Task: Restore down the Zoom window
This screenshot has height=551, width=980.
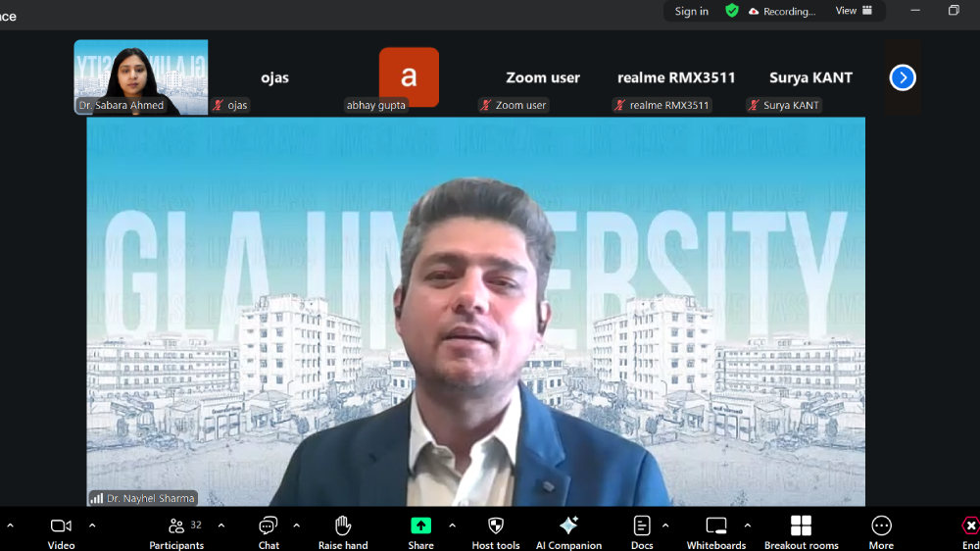Action: point(954,11)
